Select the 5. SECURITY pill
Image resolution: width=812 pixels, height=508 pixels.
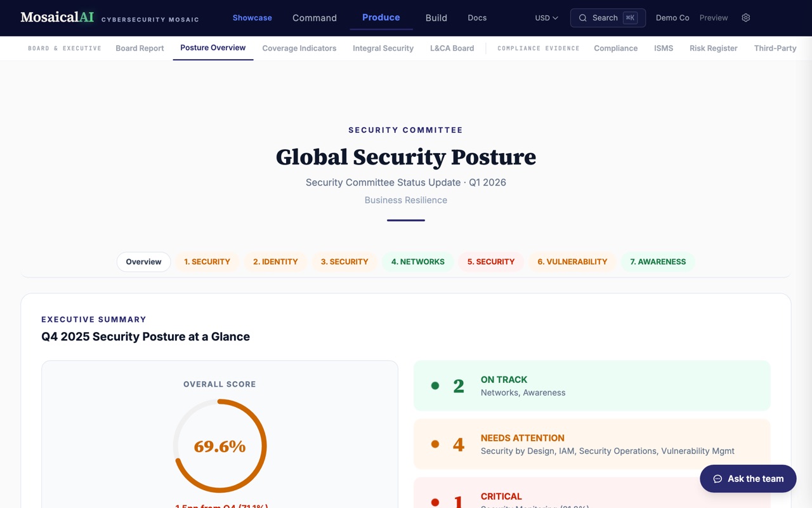(491, 262)
